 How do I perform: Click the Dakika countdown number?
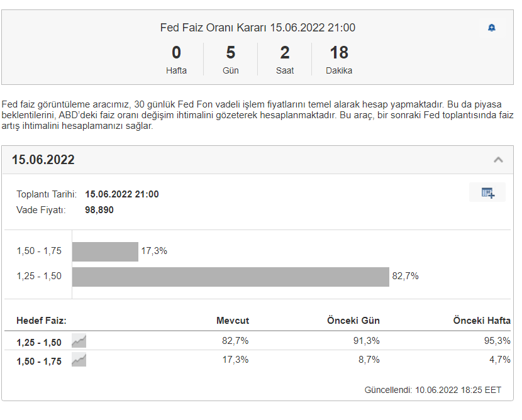click(x=339, y=53)
